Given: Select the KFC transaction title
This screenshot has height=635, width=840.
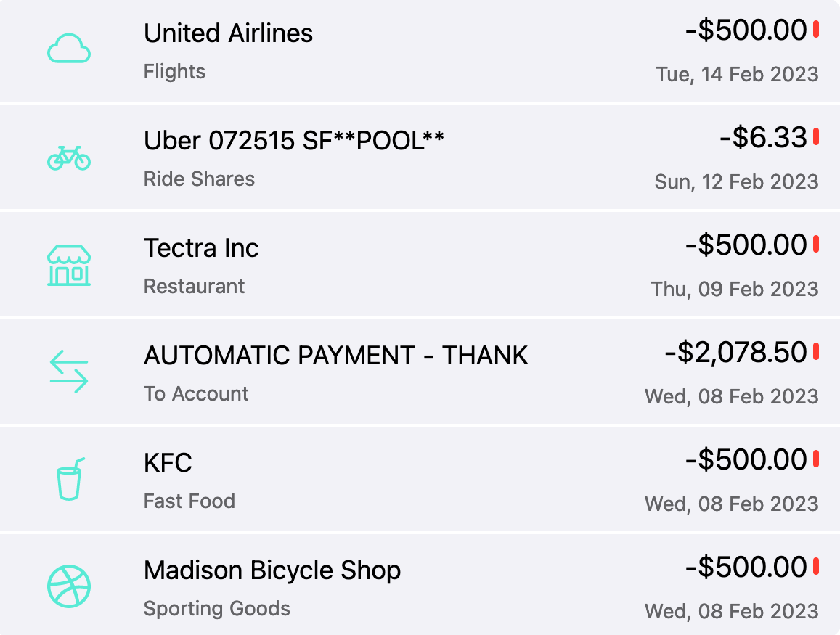Looking at the screenshot, I should tap(168, 462).
